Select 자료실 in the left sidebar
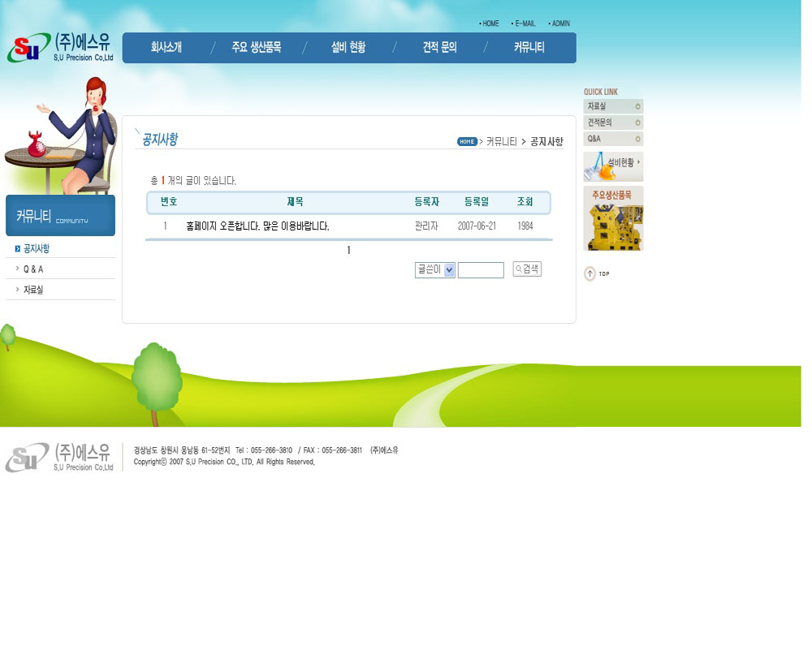Image resolution: width=812 pixels, height=667 pixels. pos(33,290)
